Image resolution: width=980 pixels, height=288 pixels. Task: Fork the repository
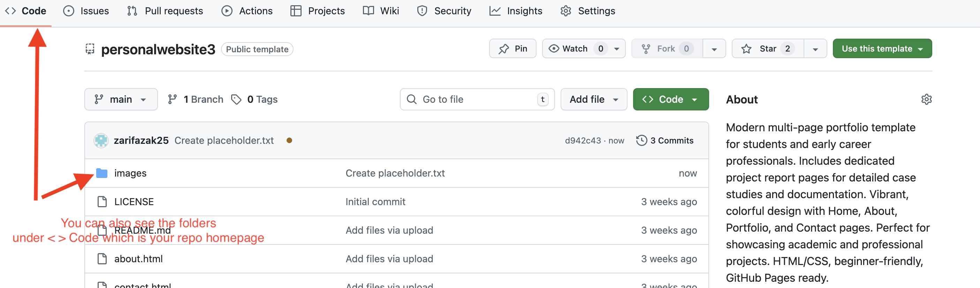pyautogui.click(x=667, y=49)
